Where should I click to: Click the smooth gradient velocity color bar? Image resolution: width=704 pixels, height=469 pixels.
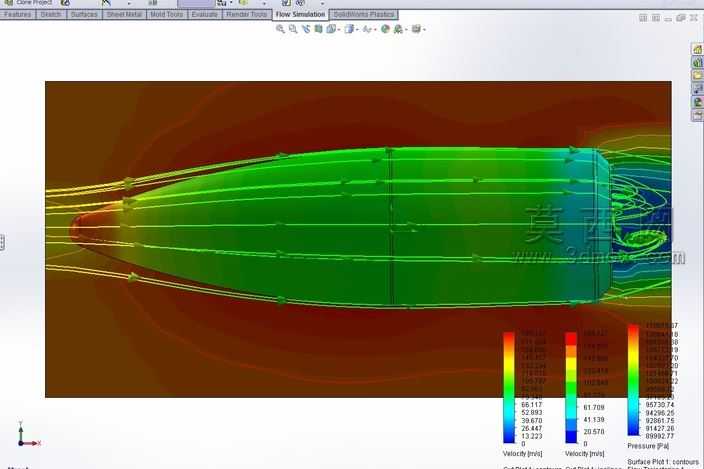click(x=509, y=388)
